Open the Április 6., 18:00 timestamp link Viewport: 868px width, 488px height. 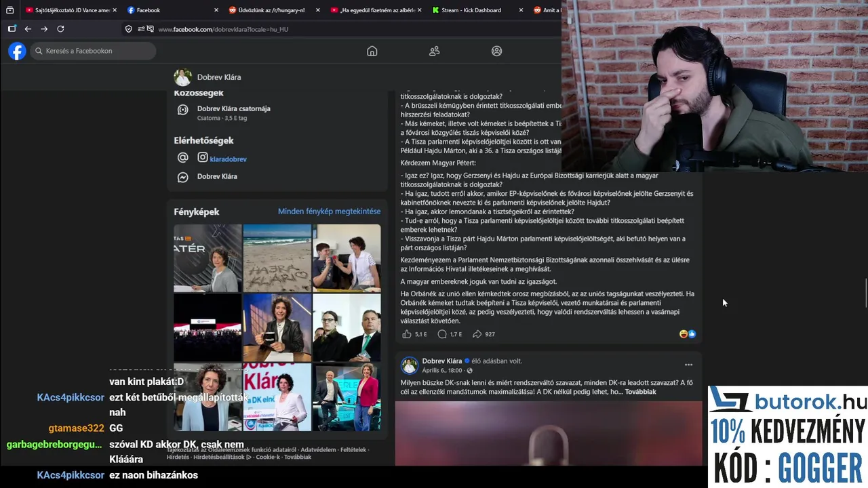tap(442, 371)
